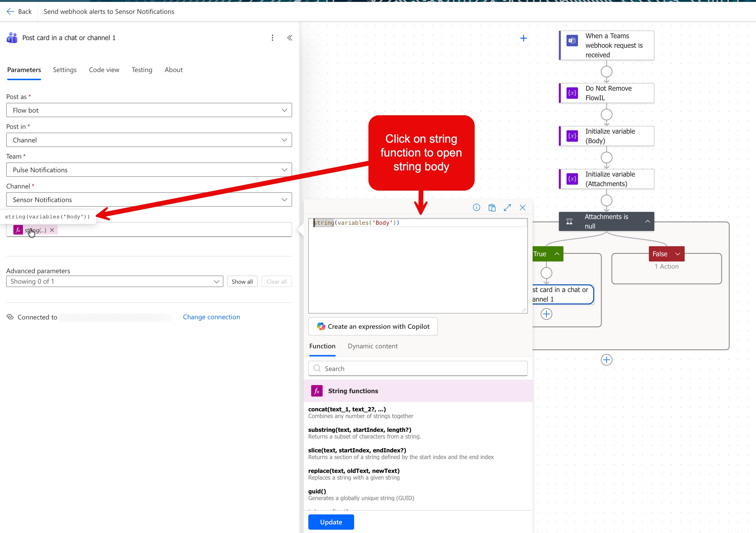756x533 pixels.
Task: Click in the function Search field
Action: click(418, 368)
